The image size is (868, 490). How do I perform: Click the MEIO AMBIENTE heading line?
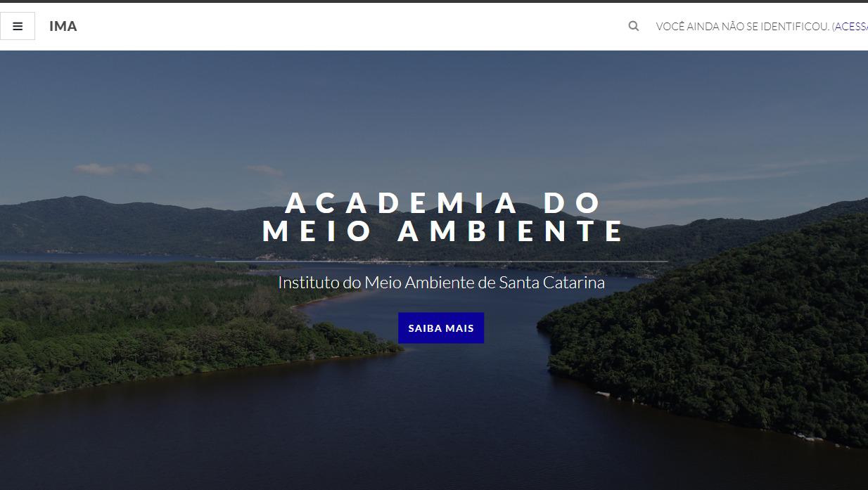[443, 232]
